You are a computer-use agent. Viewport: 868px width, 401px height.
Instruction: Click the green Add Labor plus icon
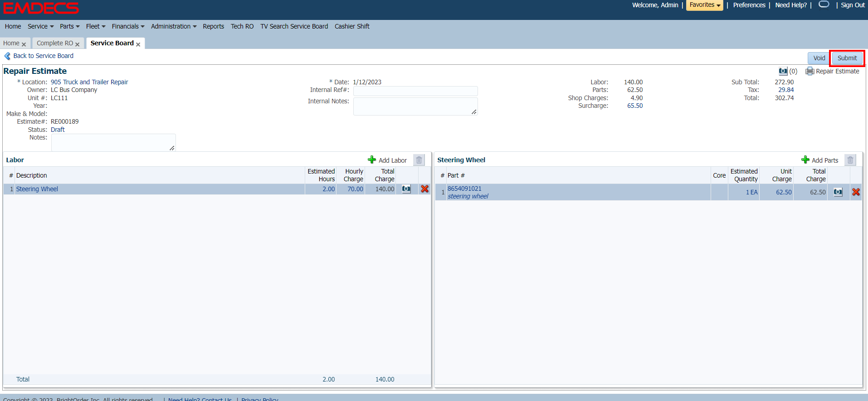[x=372, y=160]
